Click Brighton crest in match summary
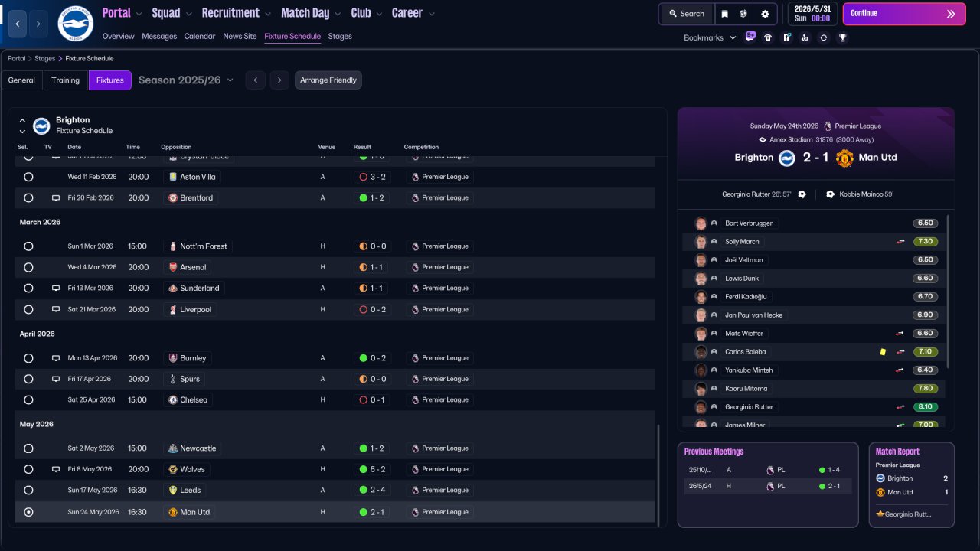This screenshot has height=551, width=980. pyautogui.click(x=787, y=158)
